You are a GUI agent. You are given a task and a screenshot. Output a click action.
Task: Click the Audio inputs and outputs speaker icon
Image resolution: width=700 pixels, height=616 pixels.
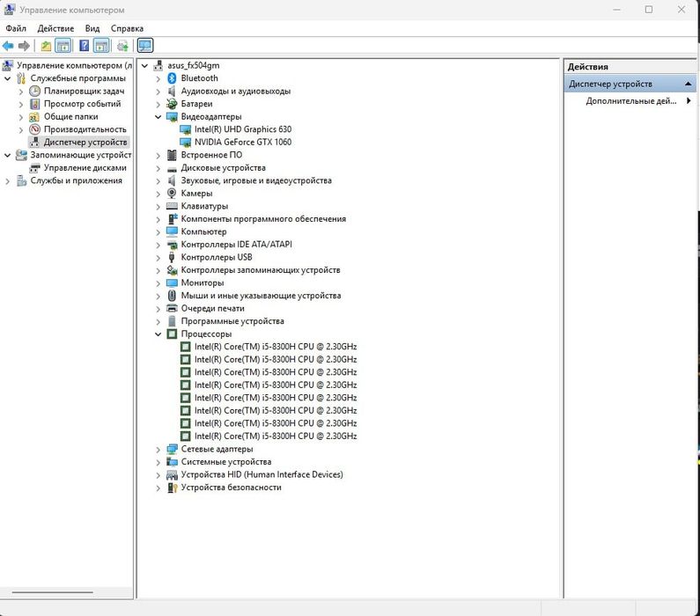[172, 91]
